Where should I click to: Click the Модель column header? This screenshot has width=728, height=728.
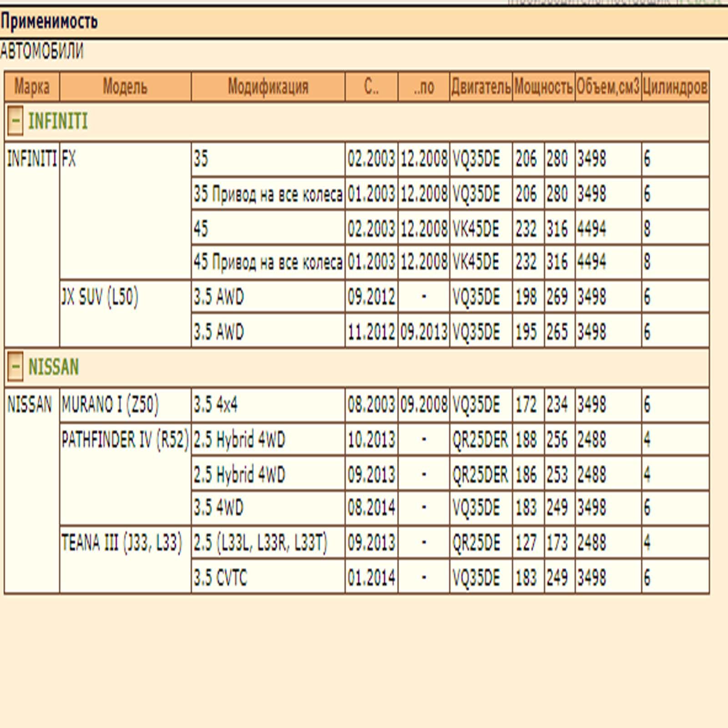(x=125, y=86)
